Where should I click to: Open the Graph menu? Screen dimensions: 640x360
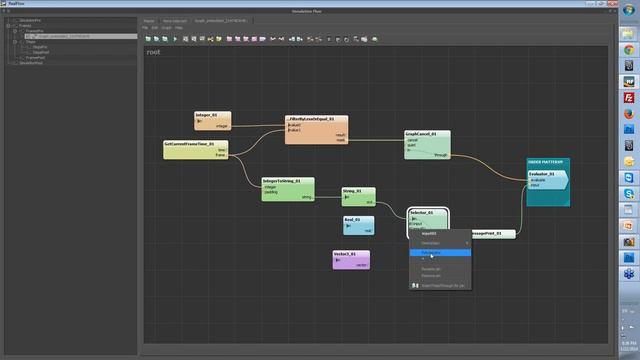click(x=167, y=28)
